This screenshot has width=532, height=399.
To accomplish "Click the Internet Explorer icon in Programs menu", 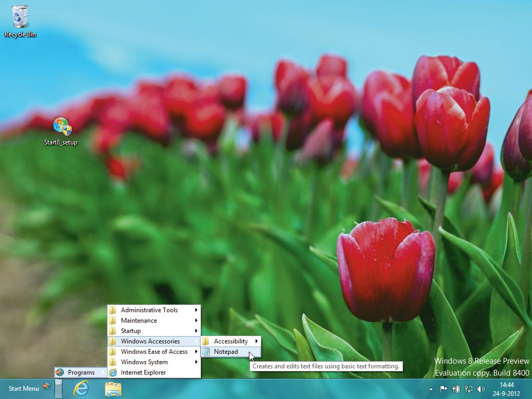I will [113, 373].
